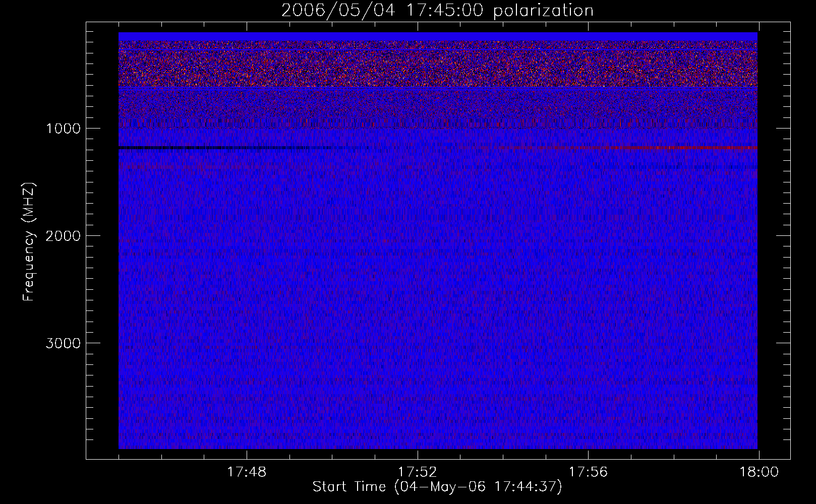The height and width of the screenshot is (504, 816).
Task: Click the 18:00 time axis label
Action: (759, 472)
